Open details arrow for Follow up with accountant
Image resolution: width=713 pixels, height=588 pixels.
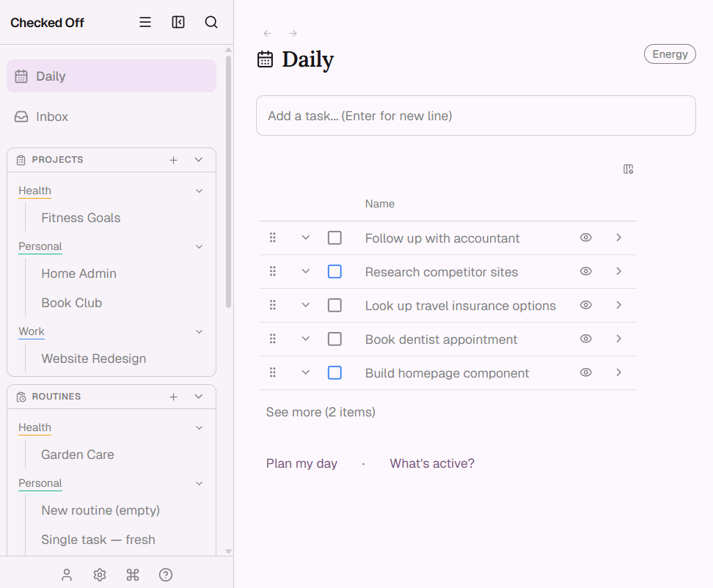[x=618, y=238]
